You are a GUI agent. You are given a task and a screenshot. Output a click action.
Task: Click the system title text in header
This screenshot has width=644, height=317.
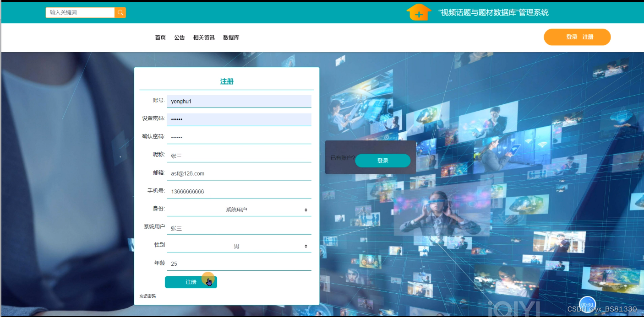click(493, 13)
